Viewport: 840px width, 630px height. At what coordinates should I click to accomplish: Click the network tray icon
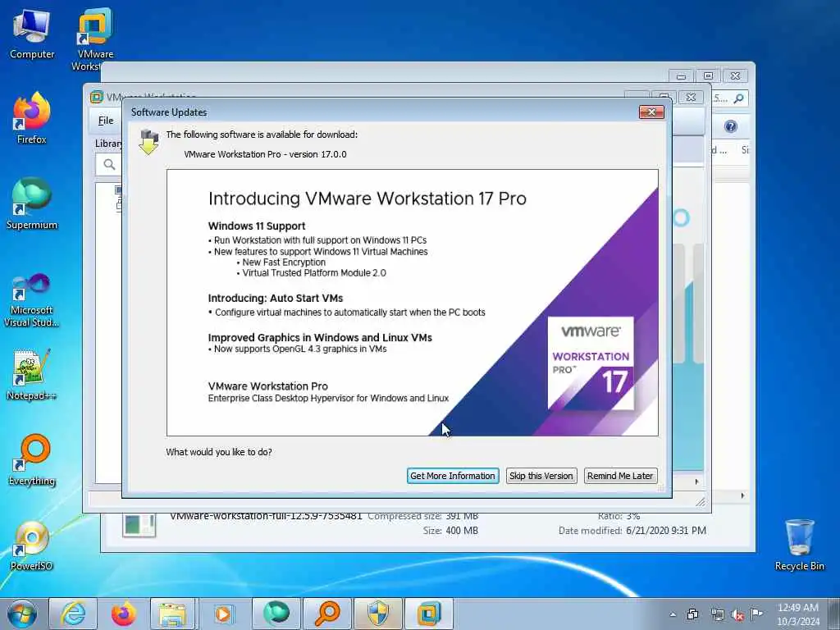pos(717,614)
